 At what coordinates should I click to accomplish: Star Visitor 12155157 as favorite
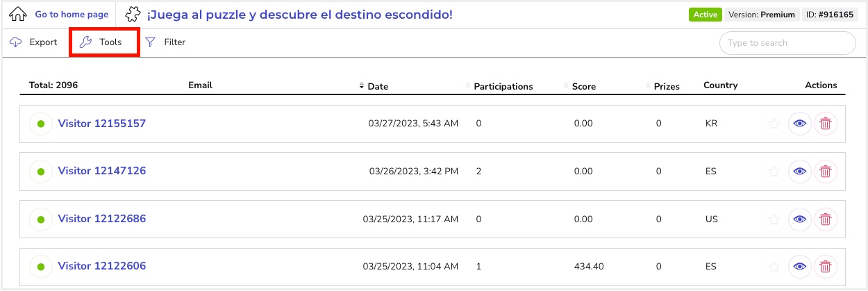774,124
